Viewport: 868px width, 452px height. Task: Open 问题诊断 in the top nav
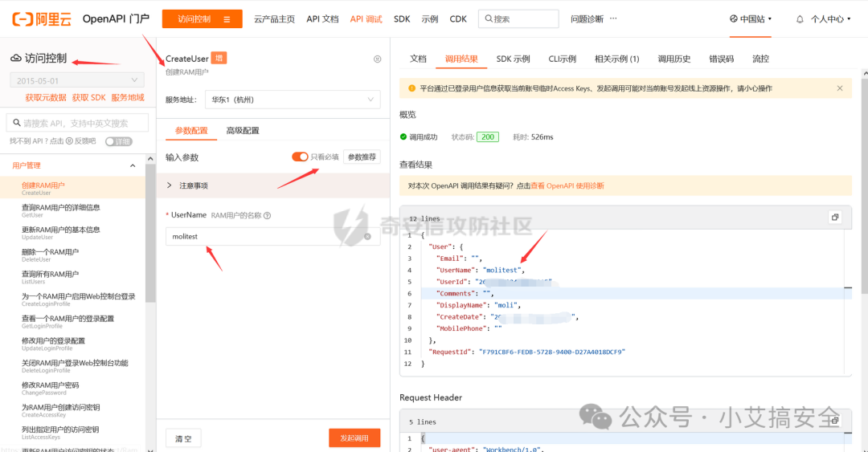(x=587, y=18)
